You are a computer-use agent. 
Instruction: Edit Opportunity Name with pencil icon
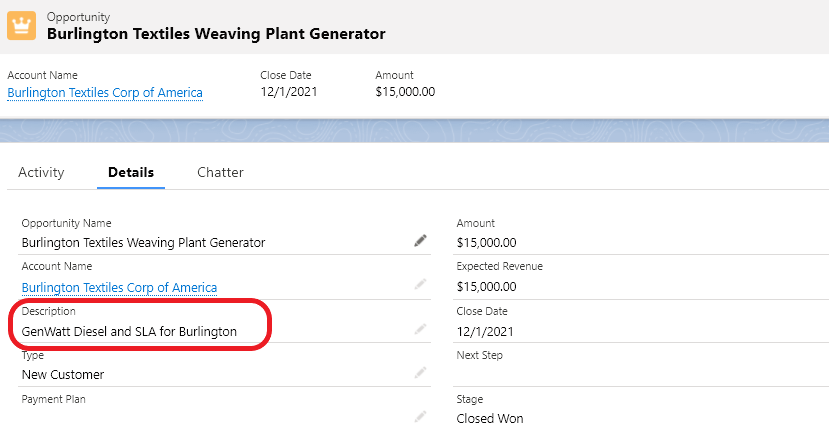pos(421,241)
